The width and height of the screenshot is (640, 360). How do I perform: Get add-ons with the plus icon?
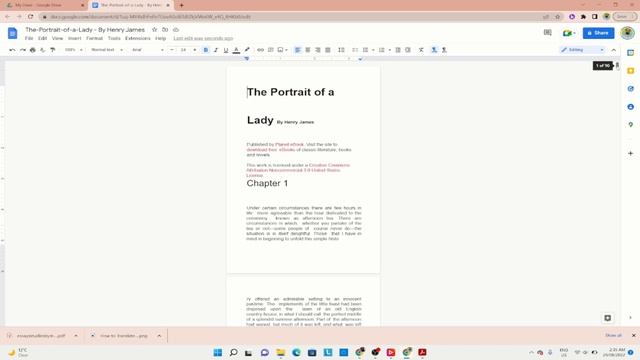[x=631, y=153]
